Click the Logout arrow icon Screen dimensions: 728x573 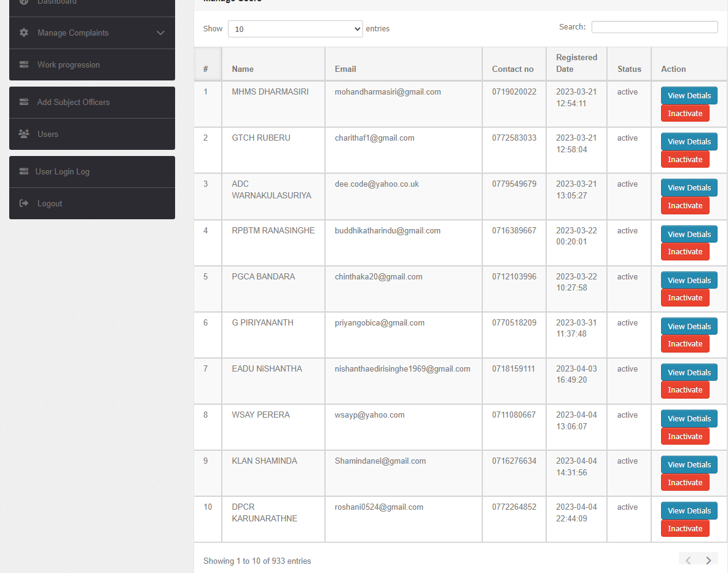[x=24, y=203]
